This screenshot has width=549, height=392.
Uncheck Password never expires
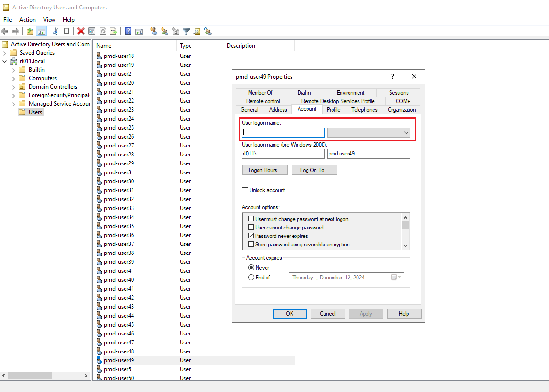tap(251, 236)
